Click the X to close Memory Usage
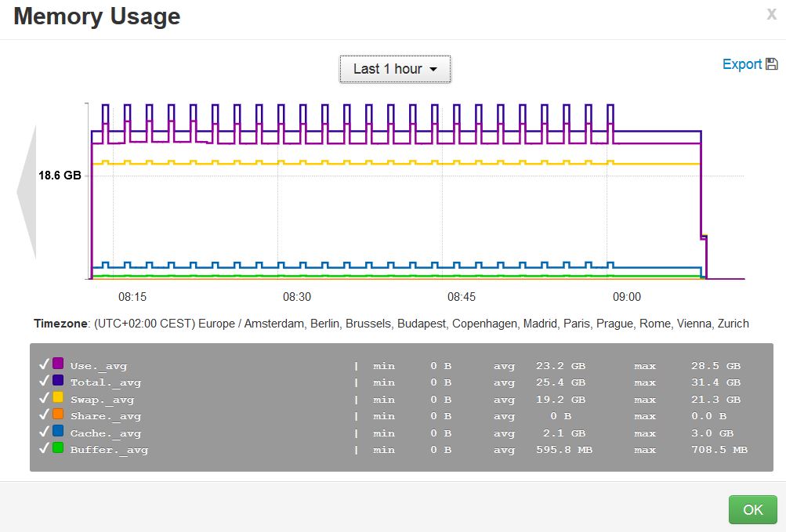Viewport: 786px width, 532px height. pos(771,14)
